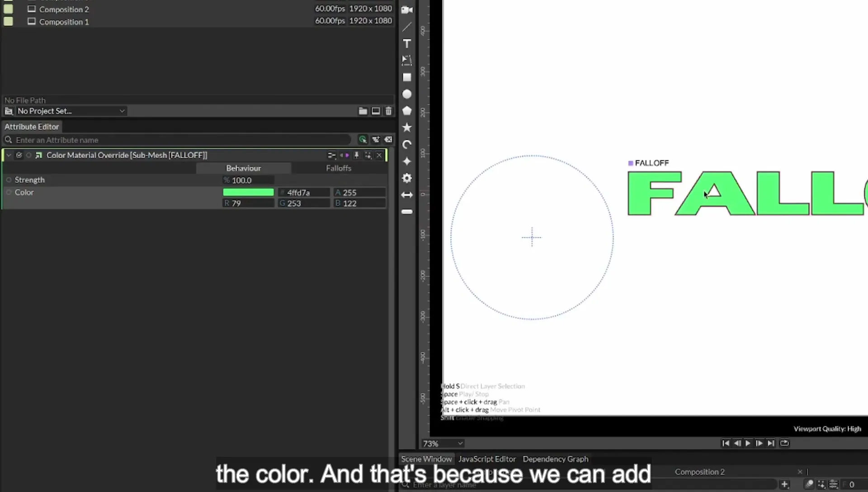Collapse the Color Material Override section
This screenshot has width=868, height=492.
[x=9, y=155]
